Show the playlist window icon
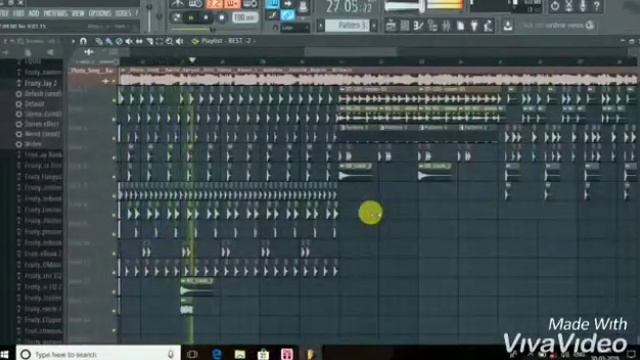This screenshot has width=640, height=360. point(391,26)
